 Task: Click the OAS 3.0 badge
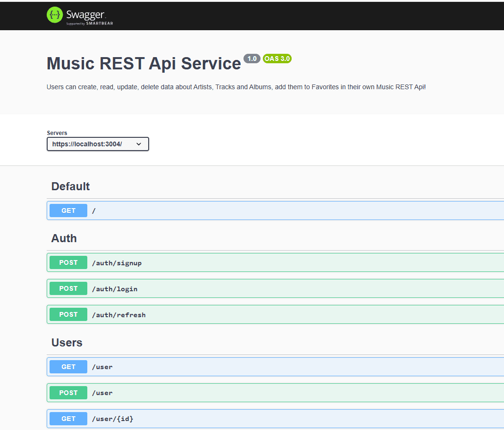tap(277, 59)
